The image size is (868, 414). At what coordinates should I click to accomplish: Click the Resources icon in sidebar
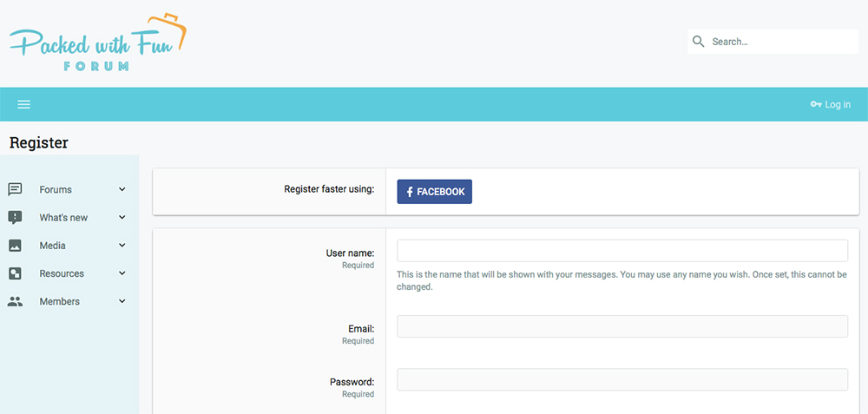coord(15,273)
